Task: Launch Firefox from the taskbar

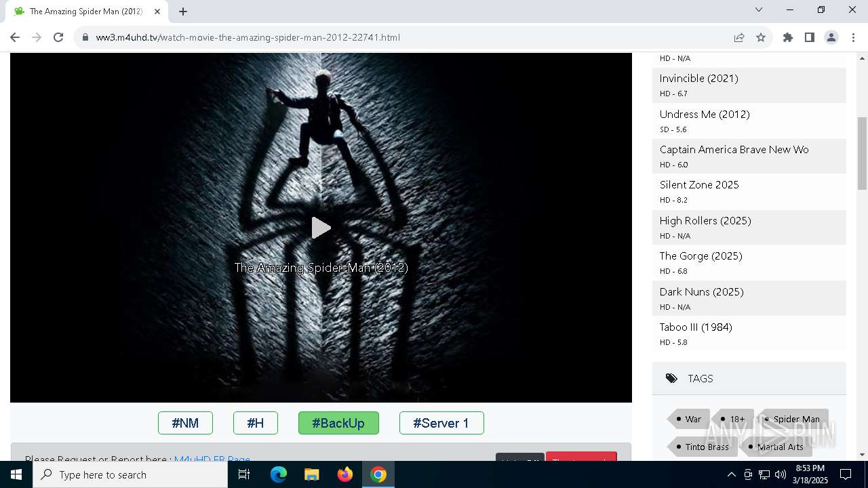Action: (345, 474)
